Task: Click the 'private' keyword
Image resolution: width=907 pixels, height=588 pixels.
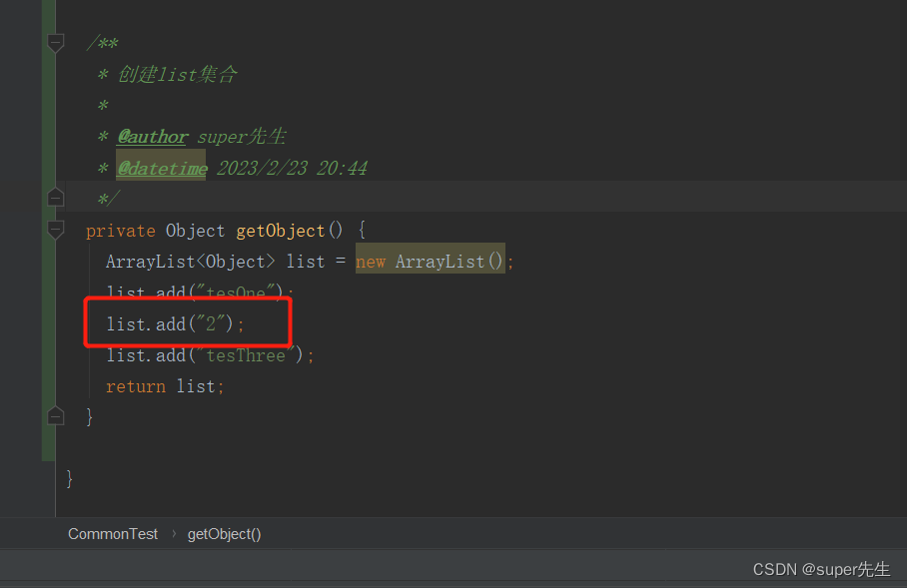Action: pyautogui.click(x=120, y=231)
